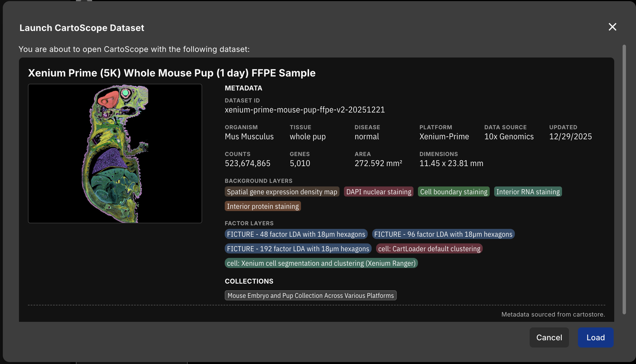Click the Xenium Prime dataset title
Viewport: 636px width, 364px height.
[x=172, y=73]
